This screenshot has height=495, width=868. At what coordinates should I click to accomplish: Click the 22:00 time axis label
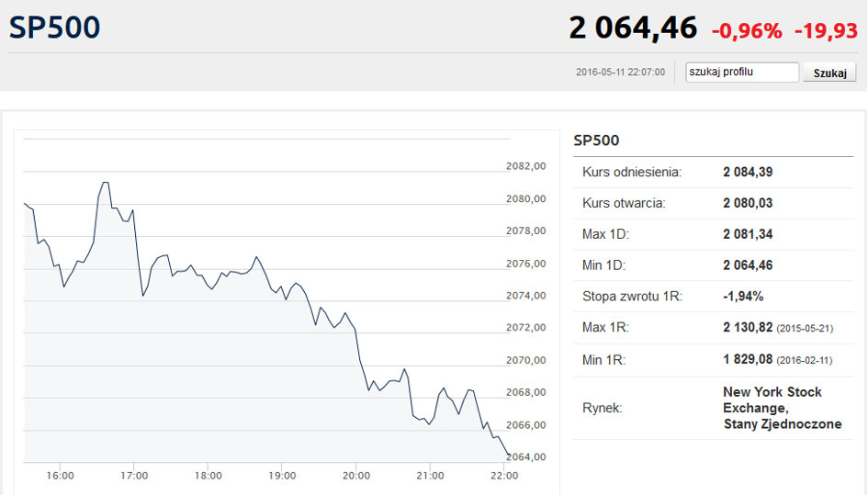click(504, 476)
